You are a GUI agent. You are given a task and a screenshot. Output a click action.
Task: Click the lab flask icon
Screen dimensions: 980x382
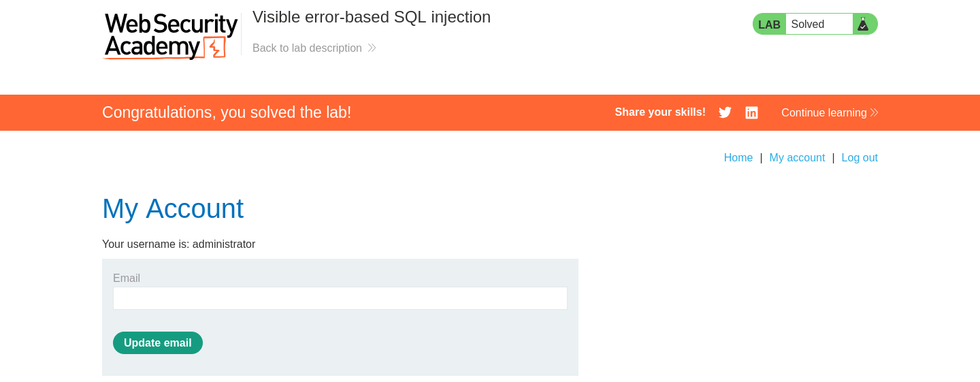pos(863,24)
